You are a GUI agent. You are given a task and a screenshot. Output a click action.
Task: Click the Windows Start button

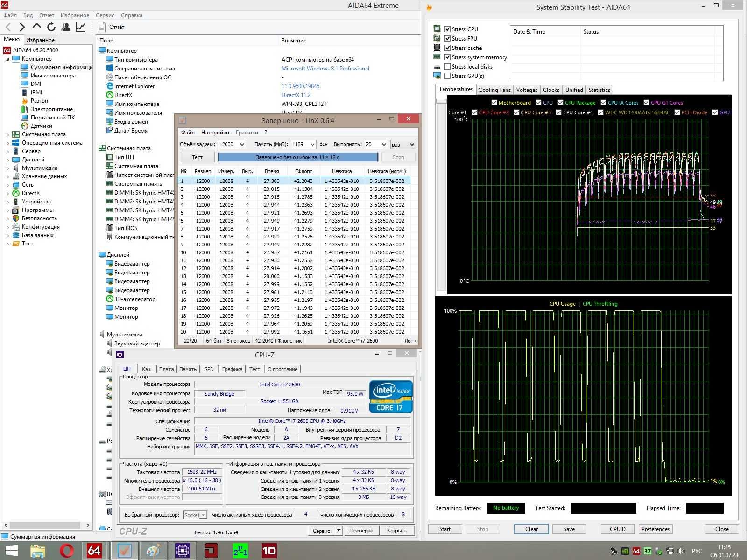tap(11, 551)
